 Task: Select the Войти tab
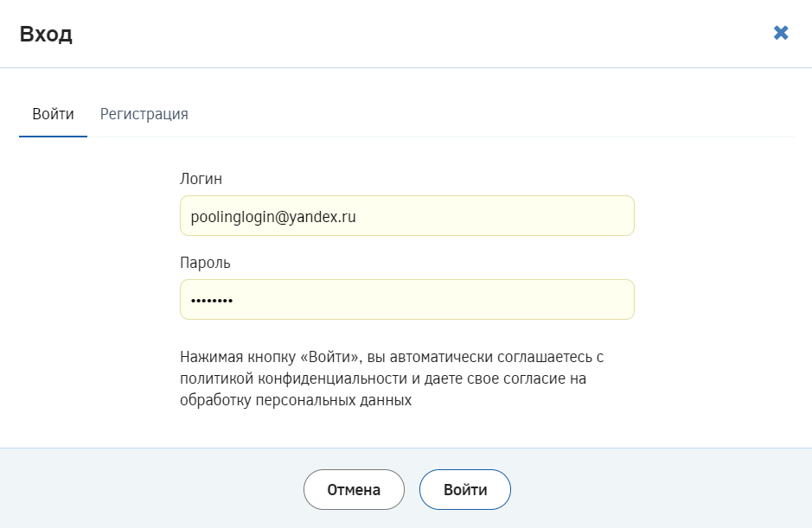(x=53, y=114)
